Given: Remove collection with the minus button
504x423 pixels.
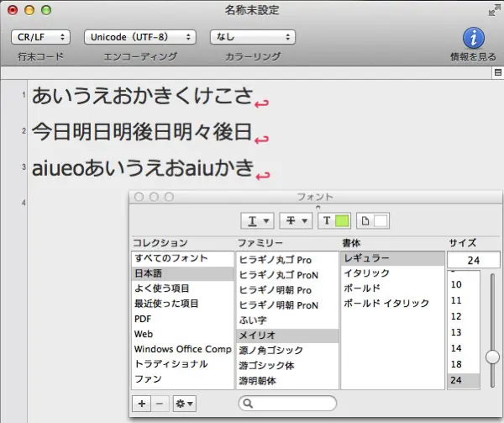Looking at the screenshot, I should pyautogui.click(x=160, y=404).
